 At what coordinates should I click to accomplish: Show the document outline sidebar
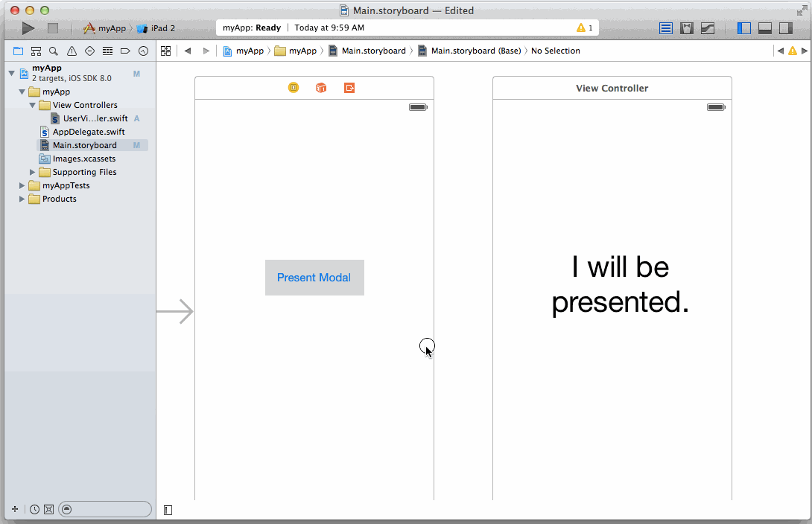tap(168, 511)
